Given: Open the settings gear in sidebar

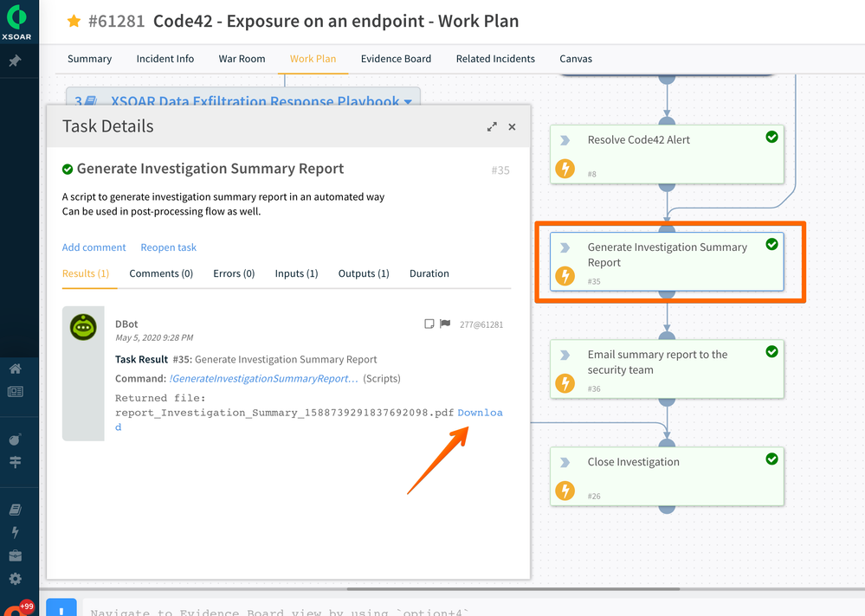Looking at the screenshot, I should (15, 579).
